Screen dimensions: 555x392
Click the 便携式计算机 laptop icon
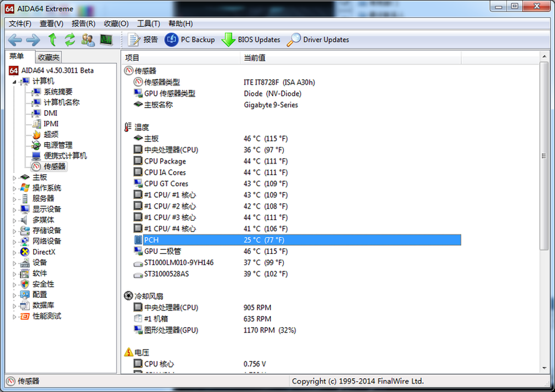click(36, 156)
